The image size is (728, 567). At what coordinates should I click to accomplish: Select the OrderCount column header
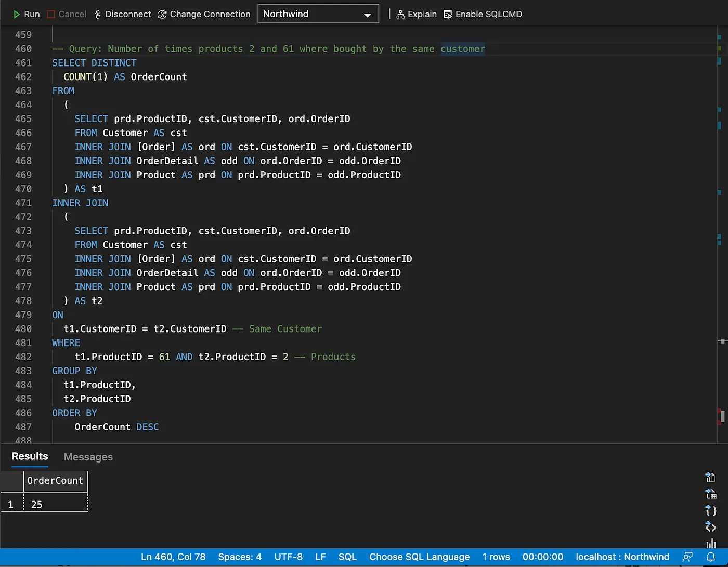click(55, 481)
